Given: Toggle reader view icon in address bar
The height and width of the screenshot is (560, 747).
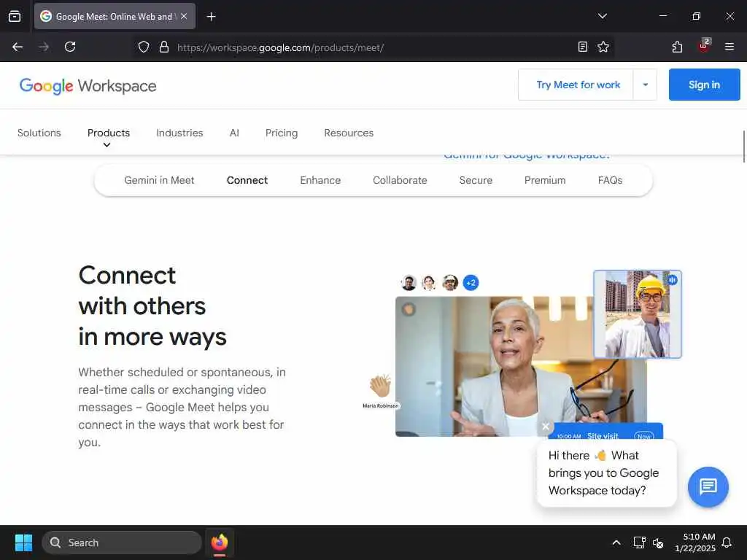Looking at the screenshot, I should 582,47.
